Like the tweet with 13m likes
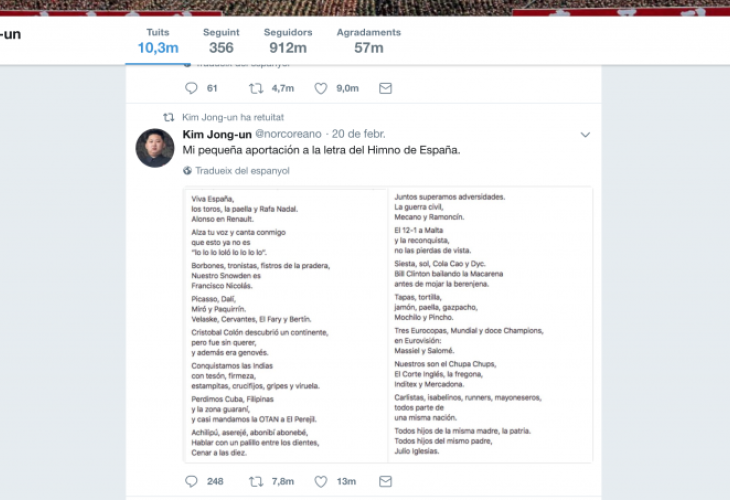This screenshot has width=730, height=500. (x=321, y=481)
